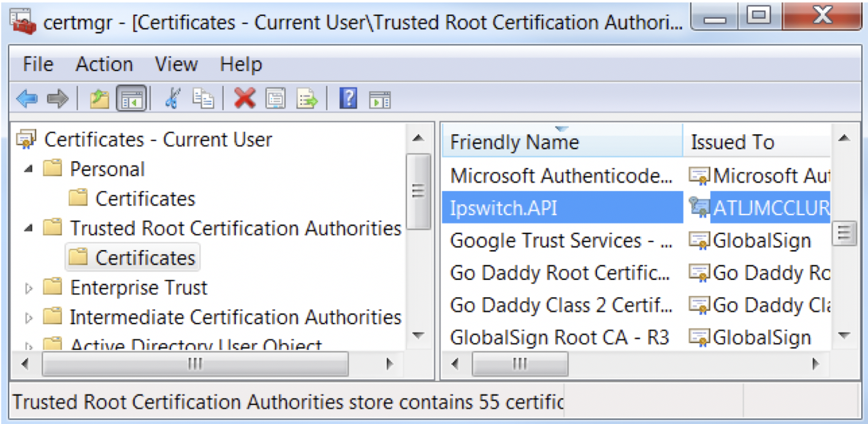This screenshot has height=424, width=868.
Task: Go up one level with folder arrow icon
Action: click(x=99, y=98)
